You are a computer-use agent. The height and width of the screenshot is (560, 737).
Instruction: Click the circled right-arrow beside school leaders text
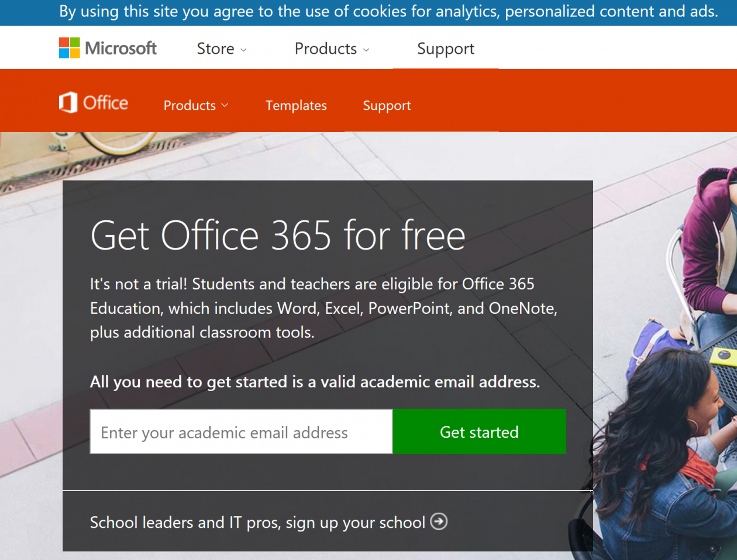point(439,521)
